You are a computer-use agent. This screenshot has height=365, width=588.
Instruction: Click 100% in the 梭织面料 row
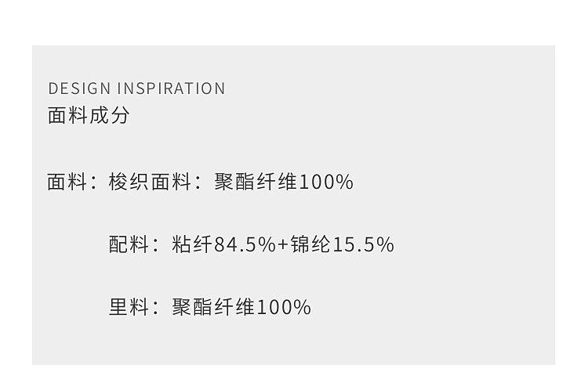326,182
